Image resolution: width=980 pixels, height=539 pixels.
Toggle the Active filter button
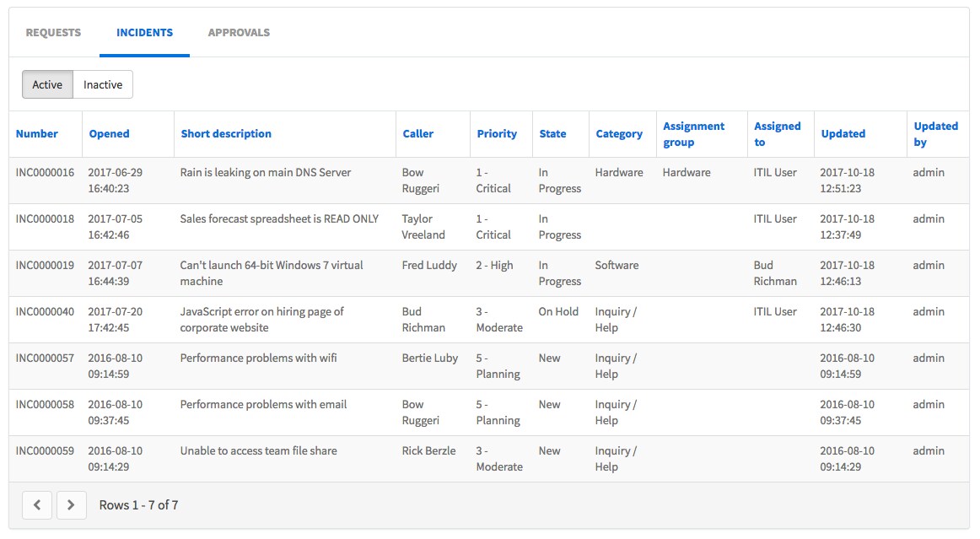(47, 84)
